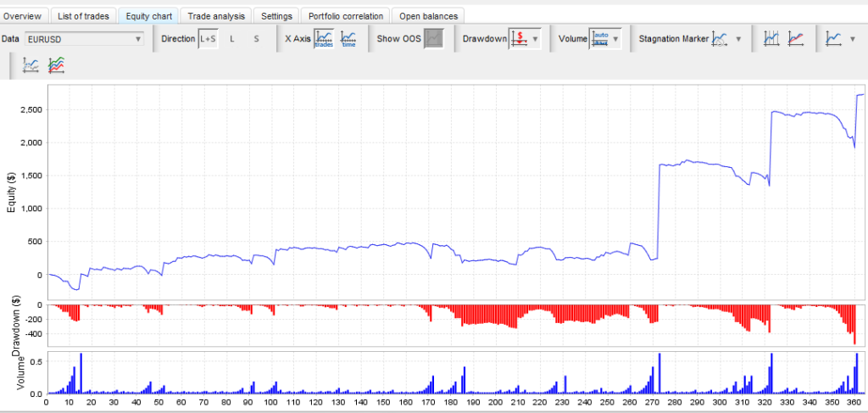This screenshot has width=868, height=413.
Task: Click the Volume auto icon
Action: (600, 38)
